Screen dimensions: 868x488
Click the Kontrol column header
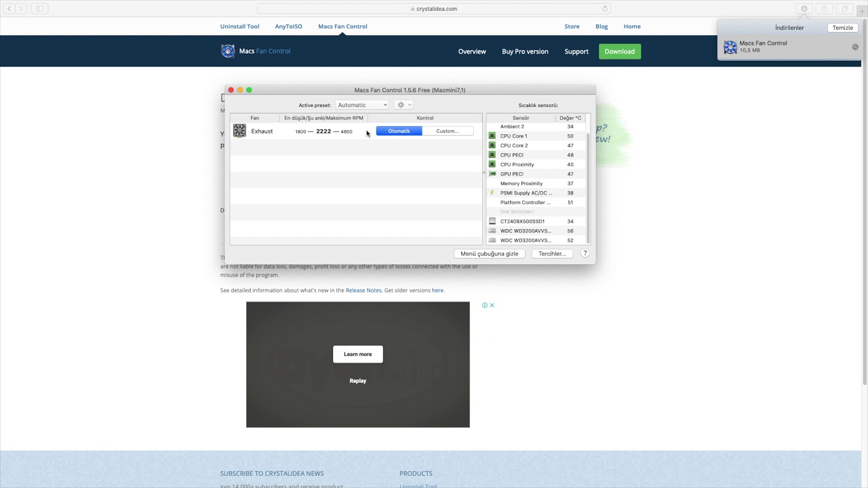pos(425,118)
